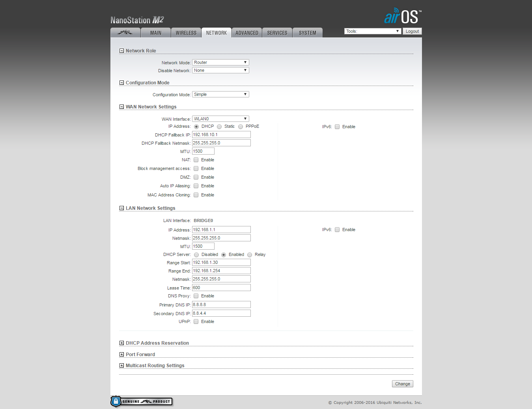Screen dimensions: 532x409
Task: Click the Ubiquiti copyright notice text
Action: tap(375, 403)
